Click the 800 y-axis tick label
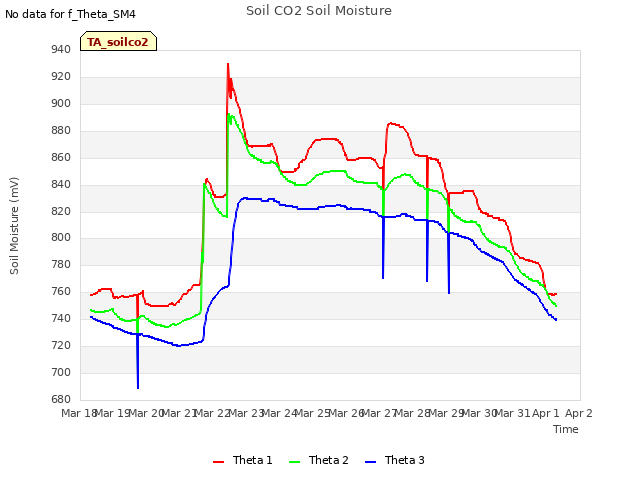This screenshot has height=480, width=640. click(61, 238)
